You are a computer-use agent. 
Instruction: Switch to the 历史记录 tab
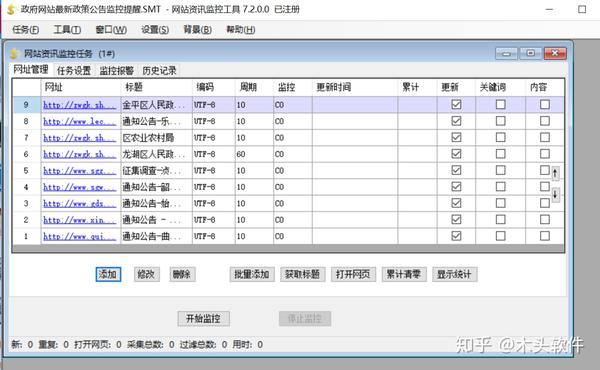click(x=160, y=70)
